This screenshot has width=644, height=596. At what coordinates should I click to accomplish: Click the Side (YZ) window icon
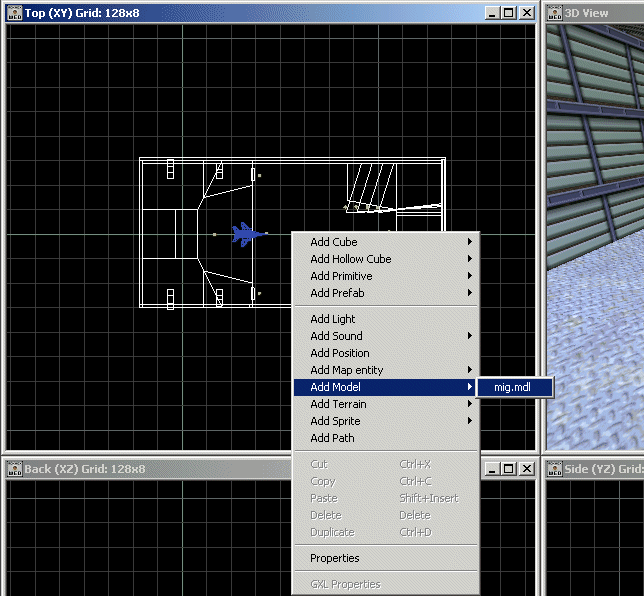[x=554, y=468]
